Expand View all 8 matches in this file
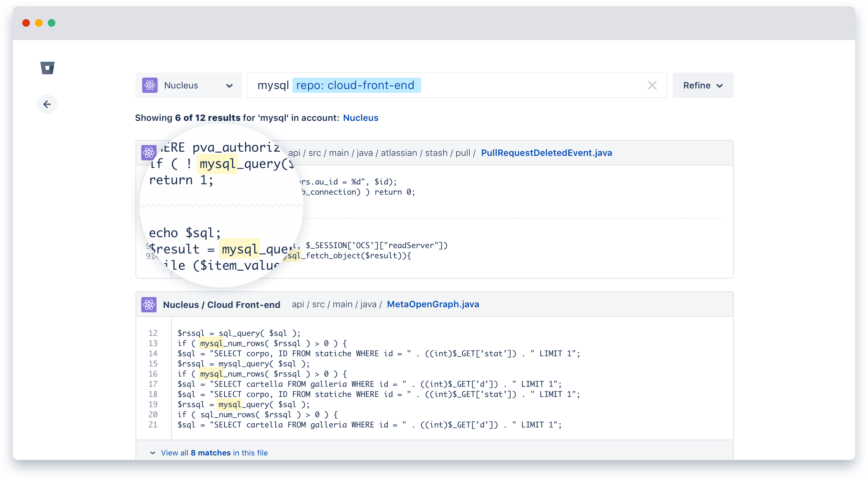This screenshot has height=479, width=868. tap(214, 452)
